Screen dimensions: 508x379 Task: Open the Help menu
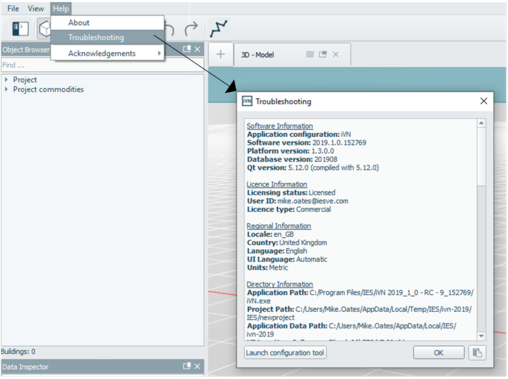61,8
